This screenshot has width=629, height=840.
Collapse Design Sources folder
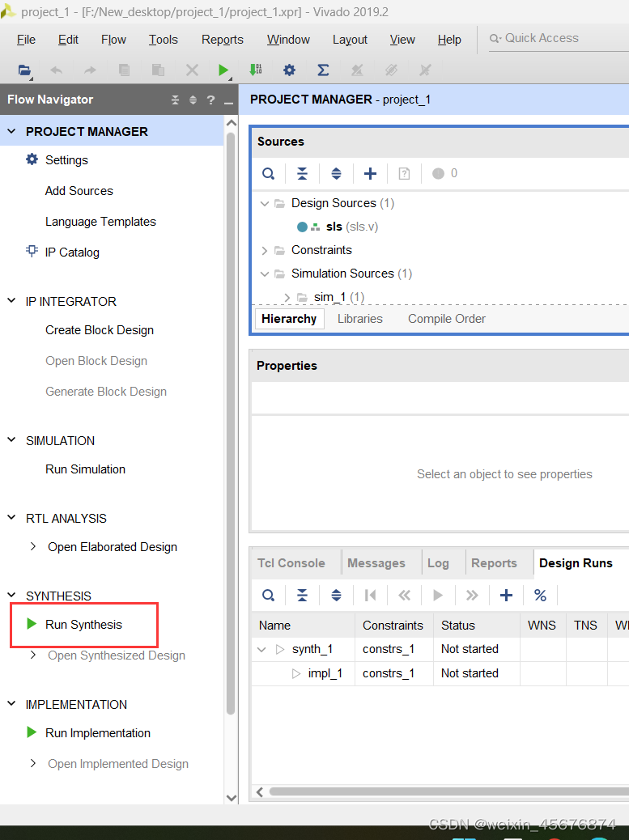pos(264,204)
